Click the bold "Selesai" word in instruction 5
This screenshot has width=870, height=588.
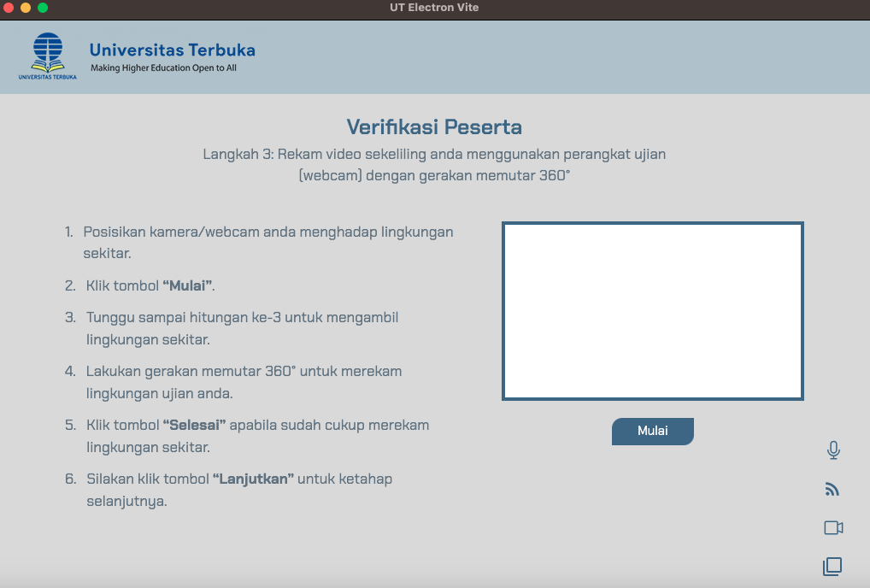pyautogui.click(x=194, y=425)
